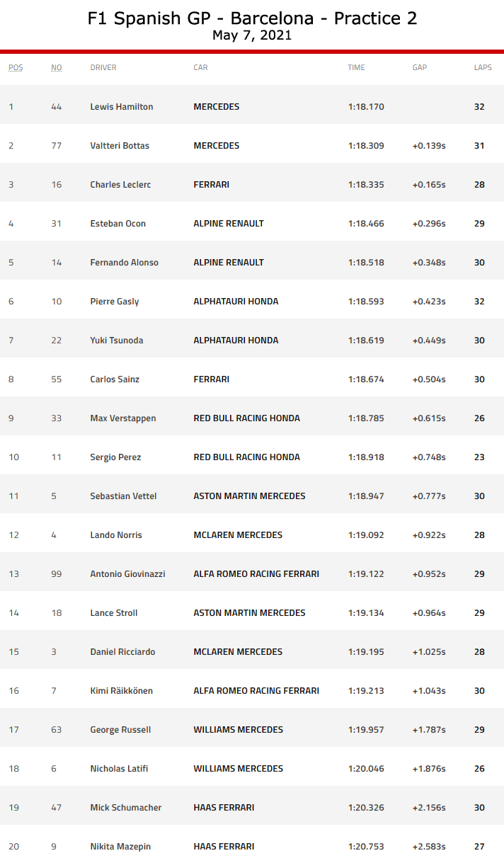Click the POS column header

click(x=16, y=68)
